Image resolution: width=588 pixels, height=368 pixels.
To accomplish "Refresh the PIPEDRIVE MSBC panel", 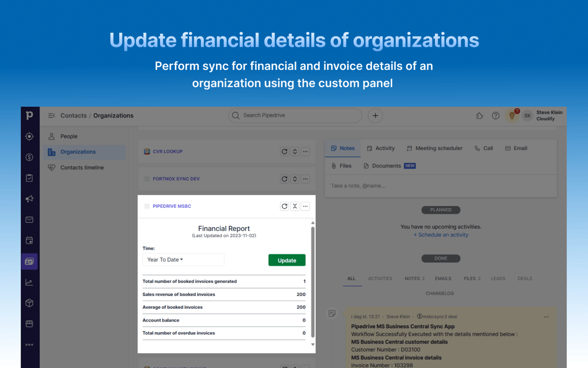I will click(284, 206).
